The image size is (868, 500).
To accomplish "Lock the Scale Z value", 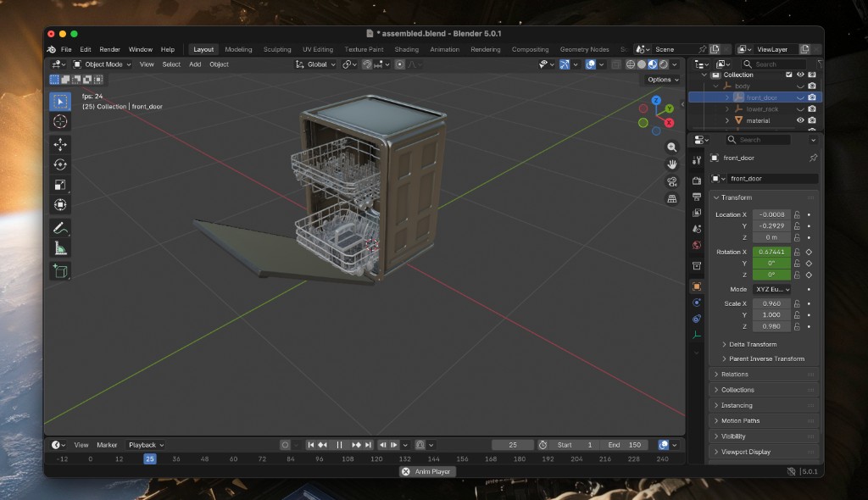I will click(797, 326).
